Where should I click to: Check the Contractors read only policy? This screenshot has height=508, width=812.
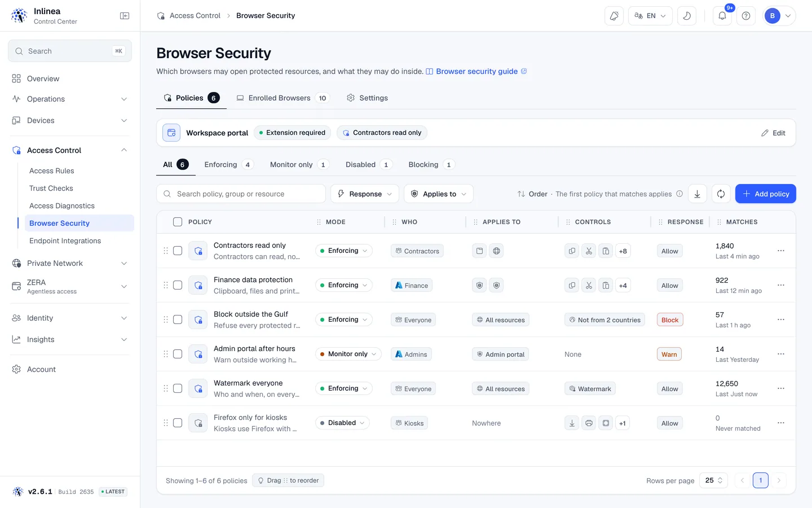(178, 251)
